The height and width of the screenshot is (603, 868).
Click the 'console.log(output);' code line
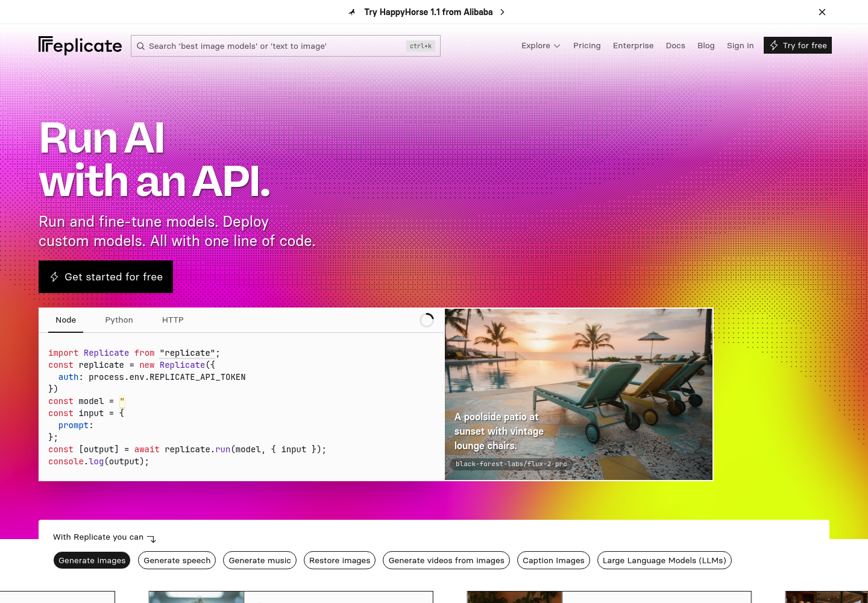tap(99, 461)
